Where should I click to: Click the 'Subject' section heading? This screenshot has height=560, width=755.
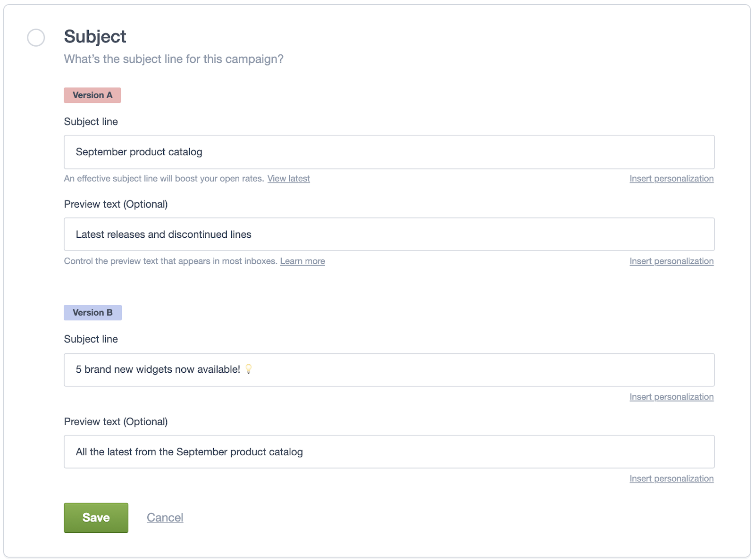point(95,36)
